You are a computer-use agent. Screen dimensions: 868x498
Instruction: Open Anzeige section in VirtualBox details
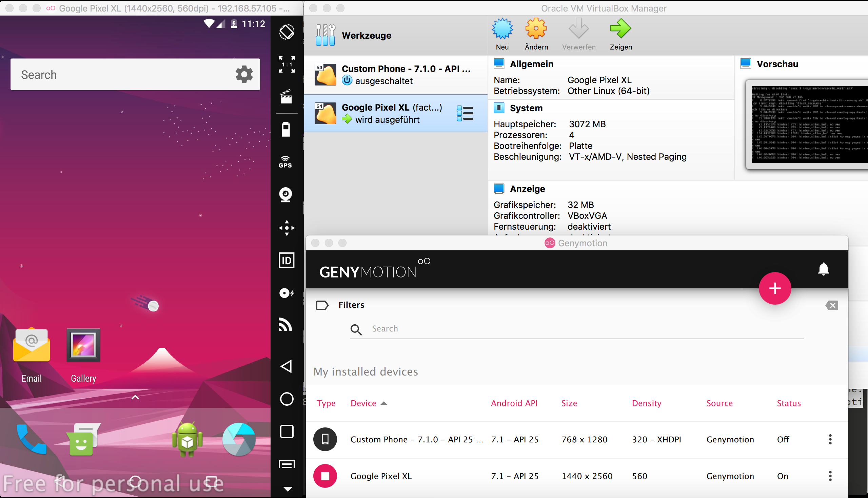click(x=527, y=189)
